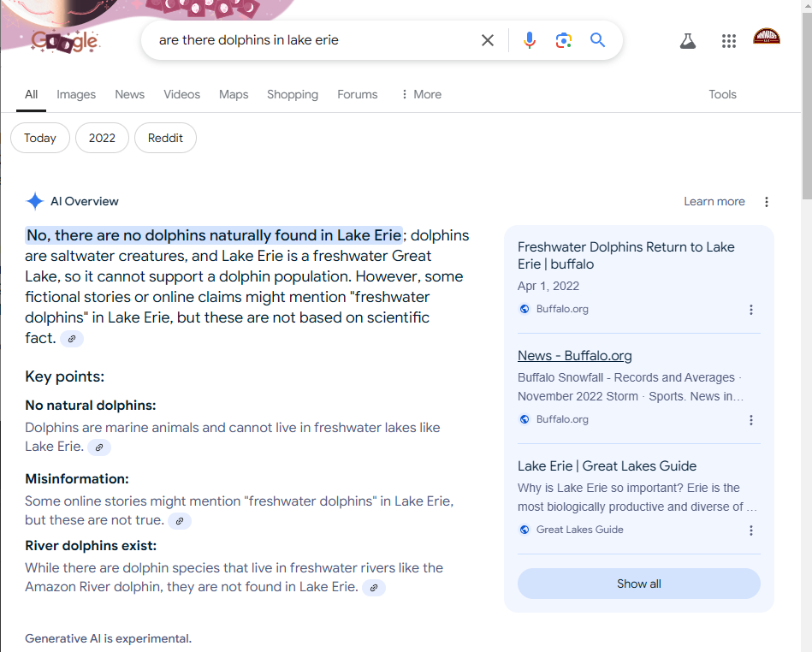Click the 'River dolphins exist:' heading
The height and width of the screenshot is (652, 812).
[91, 546]
